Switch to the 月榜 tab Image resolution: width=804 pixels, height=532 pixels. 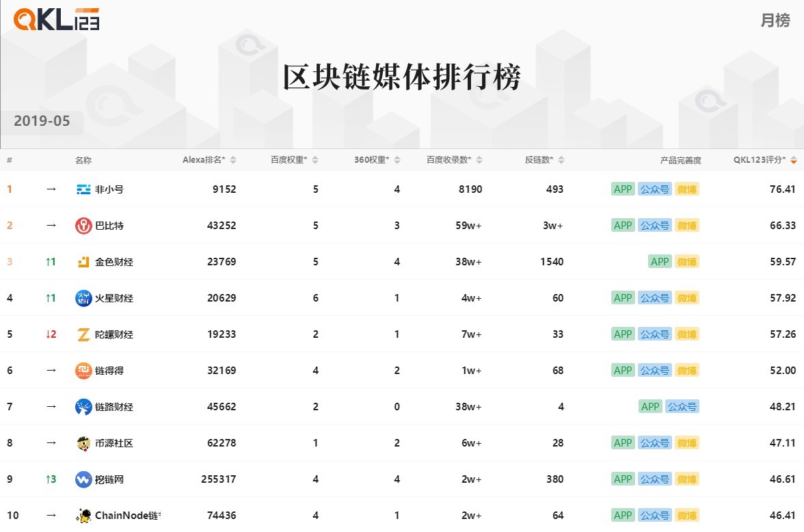point(775,21)
